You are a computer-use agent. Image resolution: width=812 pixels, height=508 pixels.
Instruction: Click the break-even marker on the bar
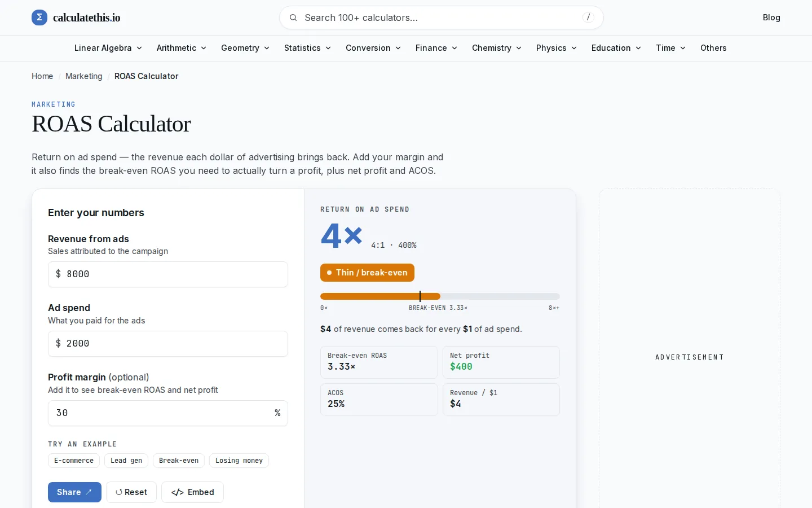tap(420, 296)
